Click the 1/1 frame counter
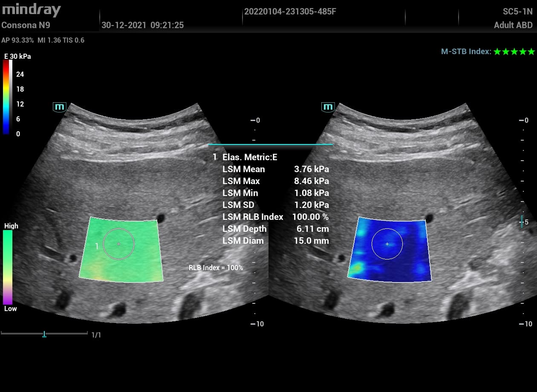Screen dimensions: 537x392 pos(96,335)
